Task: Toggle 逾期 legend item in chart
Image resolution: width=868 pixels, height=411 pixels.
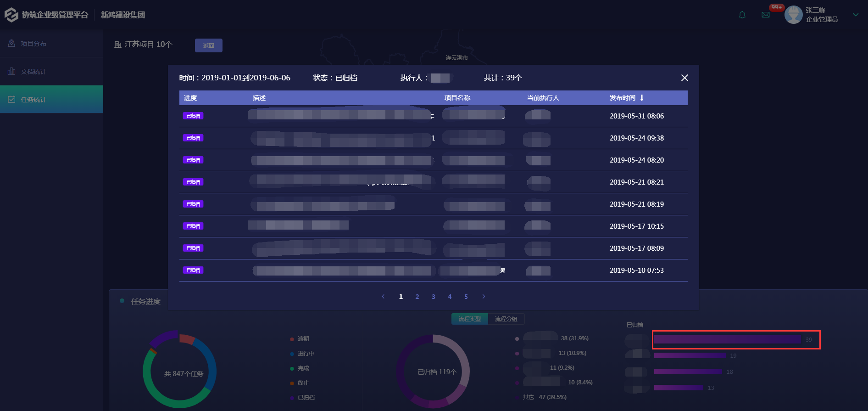Action: (303, 339)
